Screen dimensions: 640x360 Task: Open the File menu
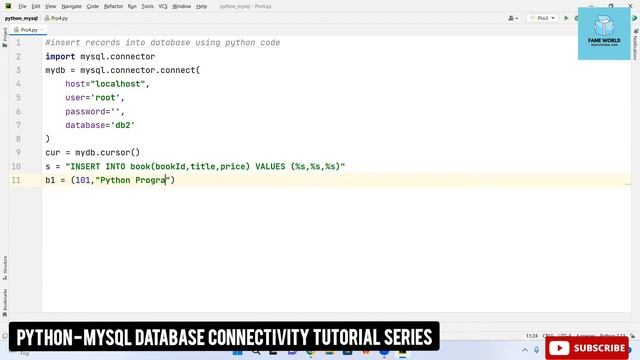pos(22,7)
